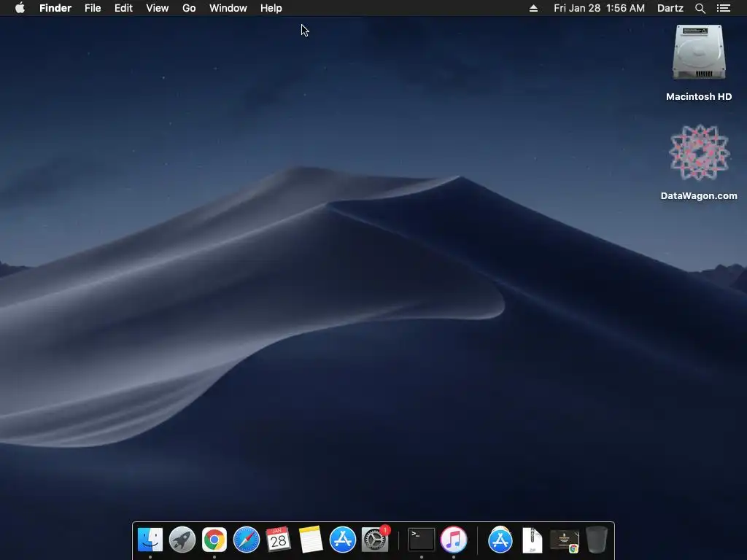This screenshot has height=560, width=747.
Task: Open the Edit menu
Action: 123,8
